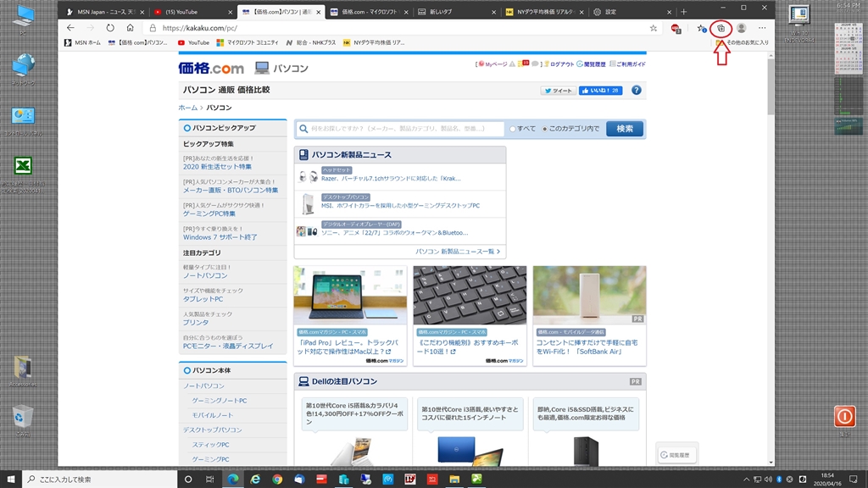The width and height of the screenshot is (868, 488).
Task: Switch to the NYダウ平均株価 tab
Action: (x=545, y=12)
